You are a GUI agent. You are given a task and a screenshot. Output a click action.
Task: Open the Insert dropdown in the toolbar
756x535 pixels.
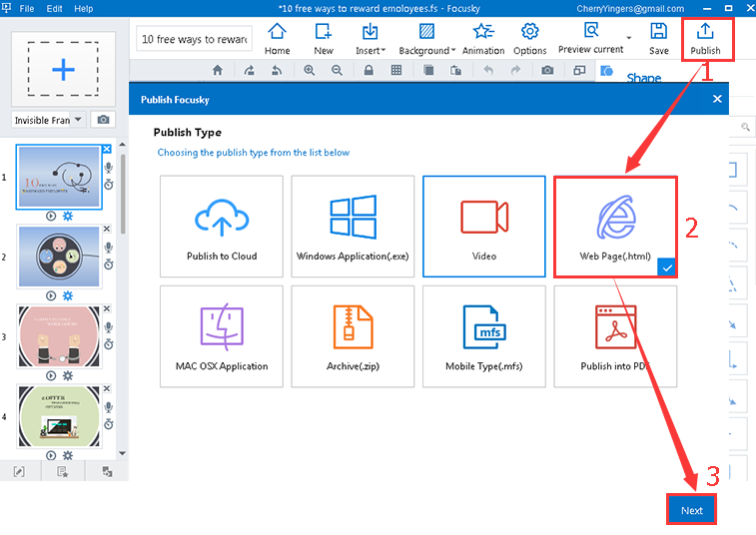tap(370, 39)
